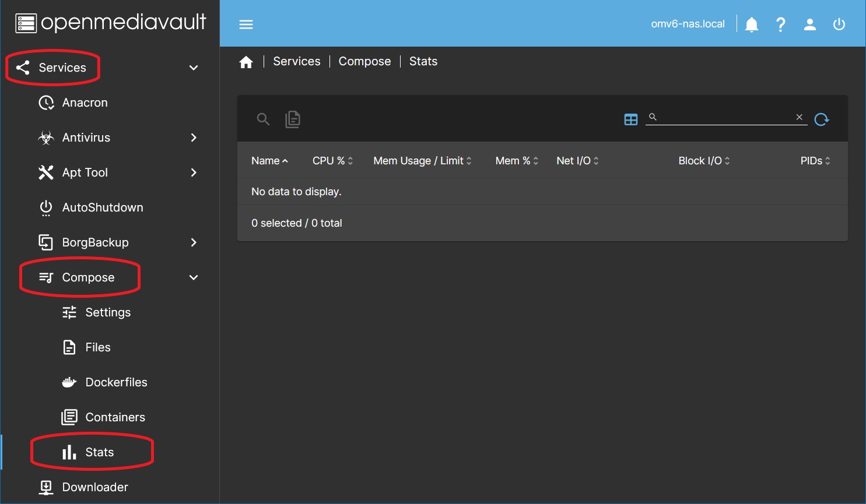The height and width of the screenshot is (504, 866).
Task: Open the help question mark icon
Action: coord(780,24)
